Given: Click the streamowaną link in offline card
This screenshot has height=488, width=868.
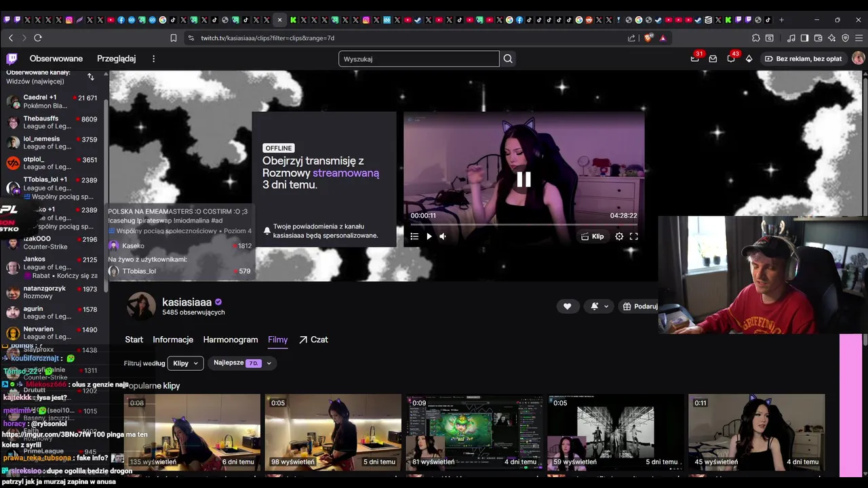Looking at the screenshot, I should pos(346,173).
